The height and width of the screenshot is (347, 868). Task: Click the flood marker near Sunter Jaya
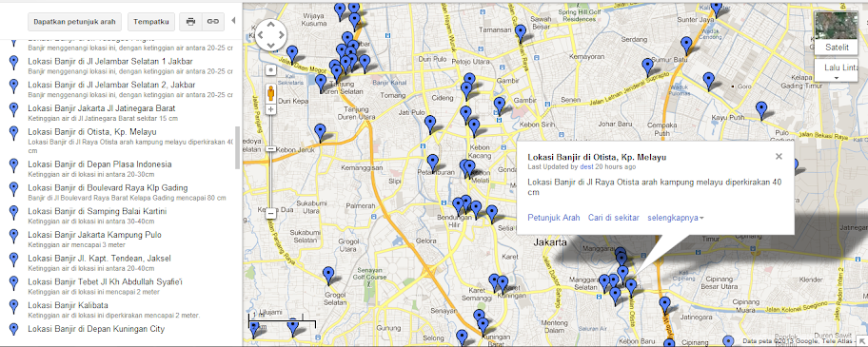coord(717,9)
